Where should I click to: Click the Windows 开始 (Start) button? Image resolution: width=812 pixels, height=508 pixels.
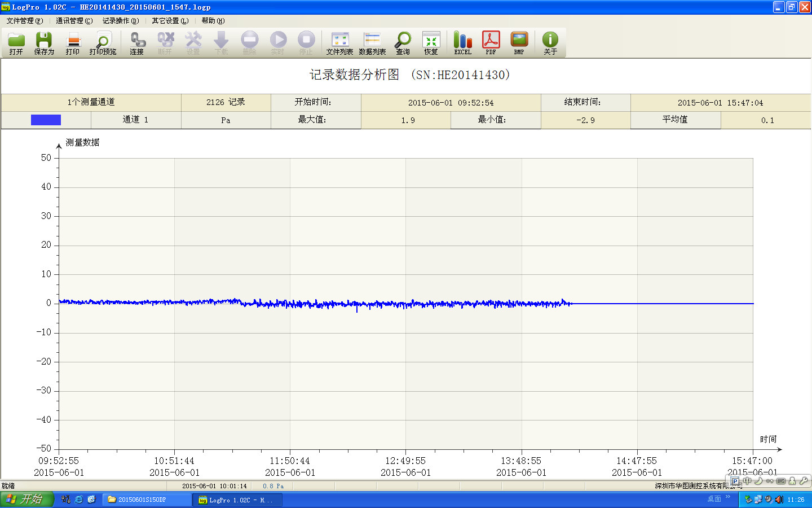[x=26, y=500]
